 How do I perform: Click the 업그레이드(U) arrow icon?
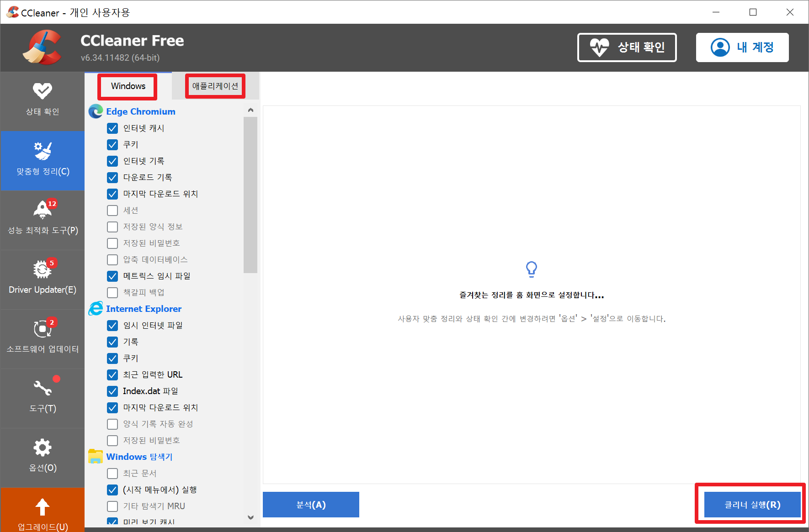click(42, 506)
